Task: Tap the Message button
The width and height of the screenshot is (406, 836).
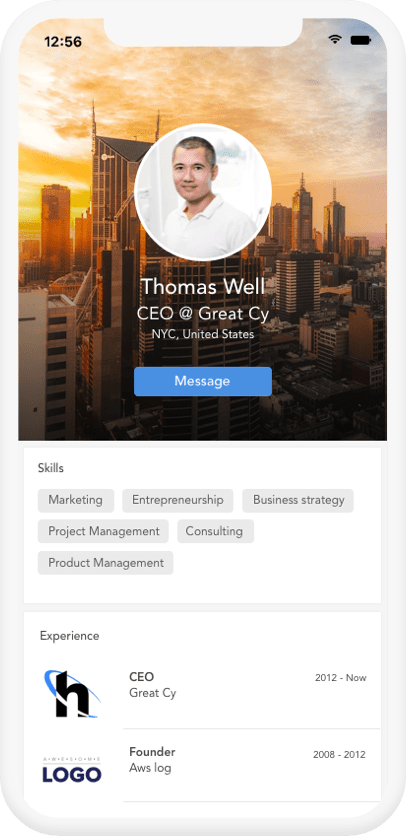Action: click(x=203, y=381)
